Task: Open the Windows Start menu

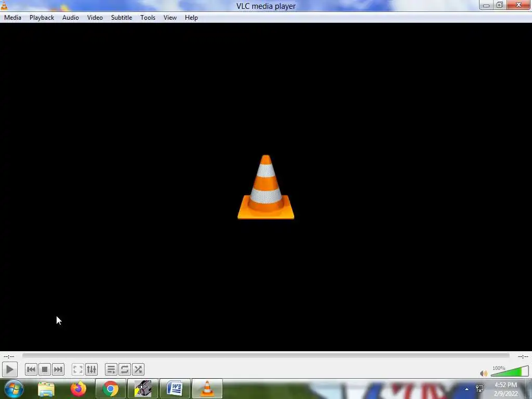Action: [14, 389]
